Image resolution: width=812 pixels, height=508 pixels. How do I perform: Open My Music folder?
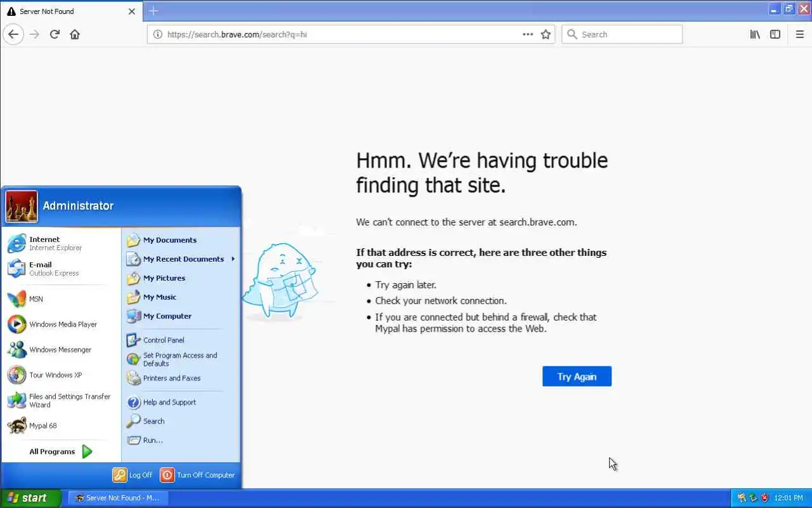pos(181,297)
